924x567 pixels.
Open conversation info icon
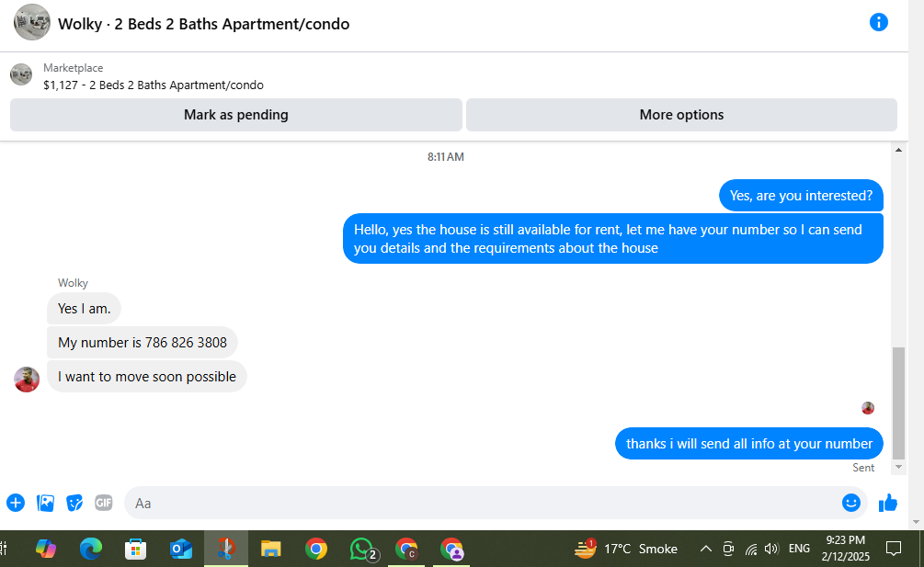click(878, 22)
